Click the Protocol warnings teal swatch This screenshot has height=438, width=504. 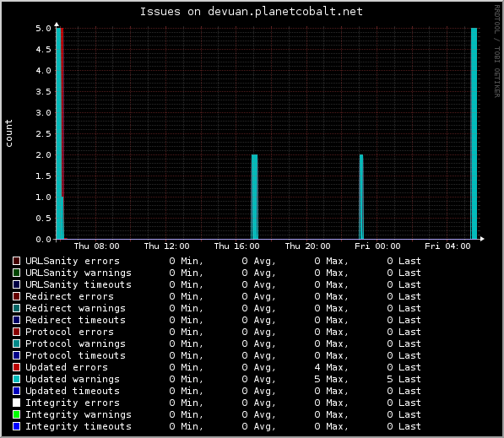coord(16,343)
